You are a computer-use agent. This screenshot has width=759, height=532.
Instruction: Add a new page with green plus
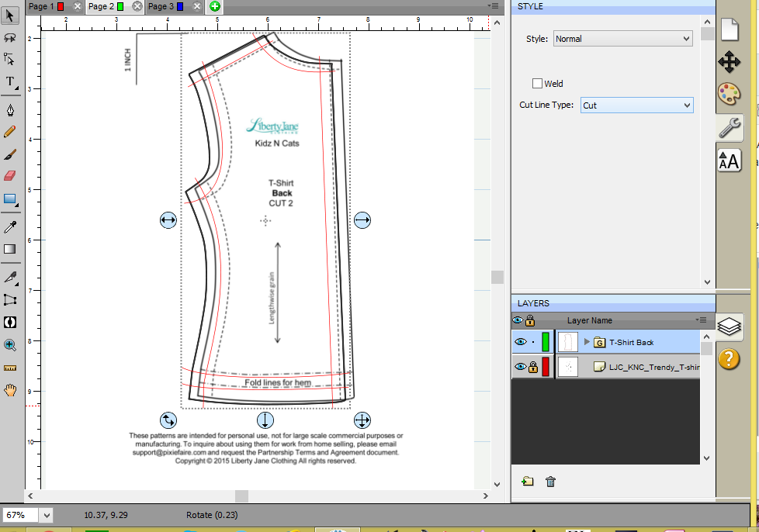[x=214, y=6]
